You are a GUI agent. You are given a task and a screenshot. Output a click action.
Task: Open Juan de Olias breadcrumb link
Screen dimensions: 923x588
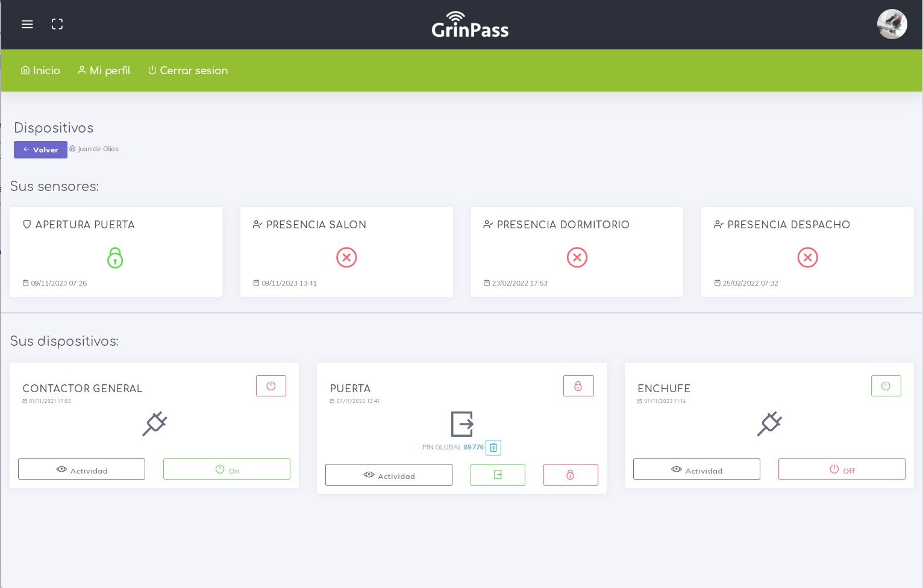point(94,149)
